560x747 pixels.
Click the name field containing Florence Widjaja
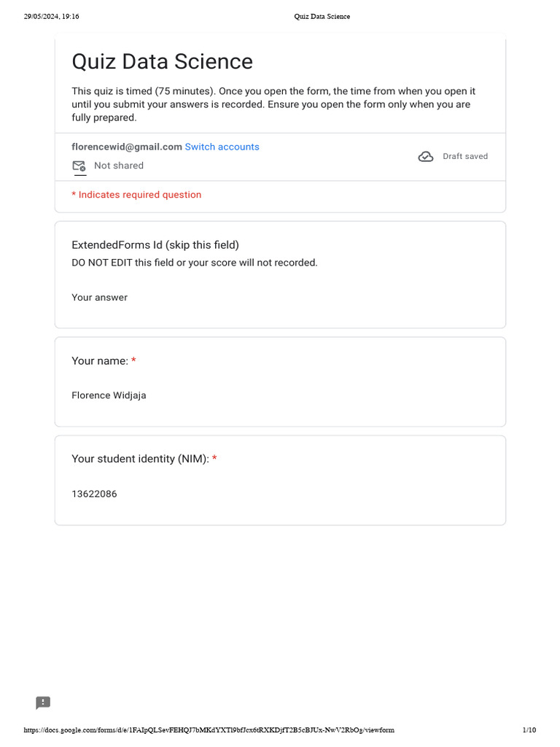tap(109, 395)
